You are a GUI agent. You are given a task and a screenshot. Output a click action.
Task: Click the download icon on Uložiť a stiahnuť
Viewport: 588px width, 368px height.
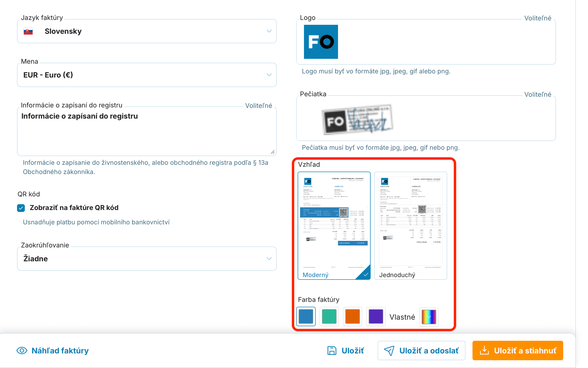click(484, 350)
